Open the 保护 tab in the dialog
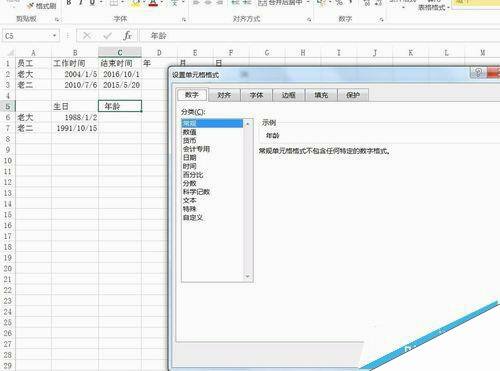This screenshot has width=500, height=371. [353, 95]
